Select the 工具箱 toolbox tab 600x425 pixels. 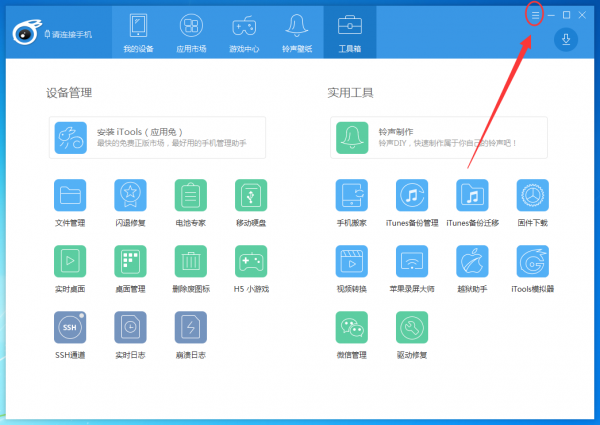coord(350,33)
